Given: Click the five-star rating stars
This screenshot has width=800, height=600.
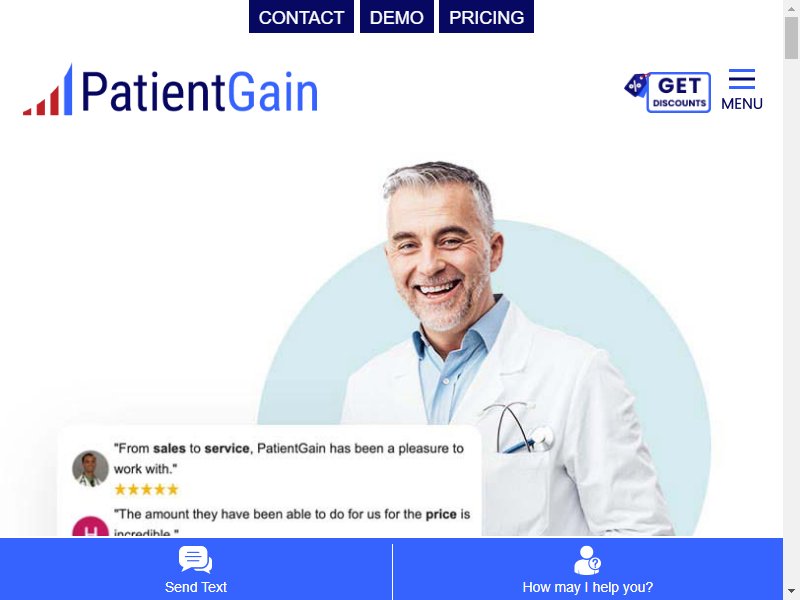Looking at the screenshot, I should 146,490.
